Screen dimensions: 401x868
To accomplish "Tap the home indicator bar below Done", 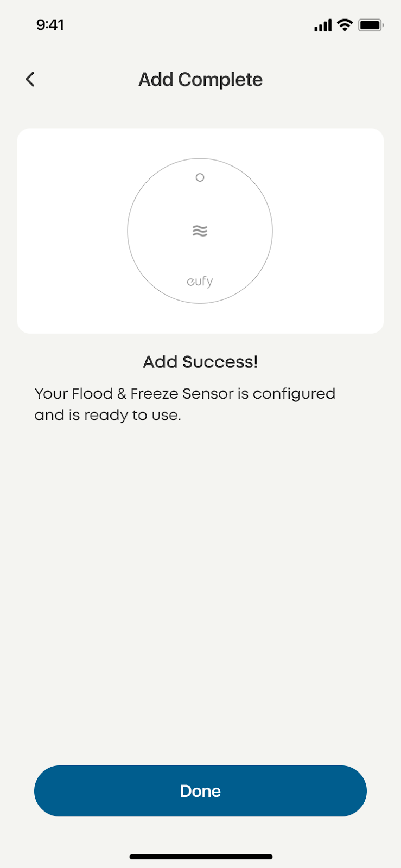I will coord(200,857).
